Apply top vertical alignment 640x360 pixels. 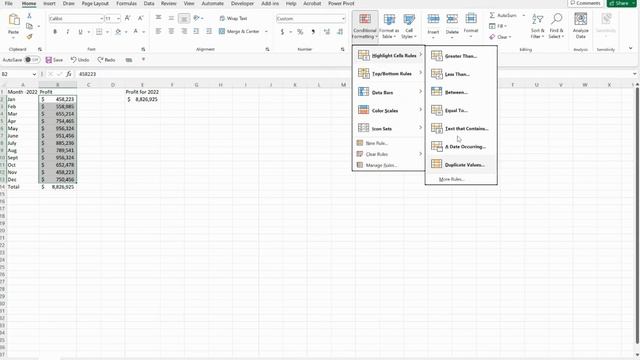(x=158, y=18)
